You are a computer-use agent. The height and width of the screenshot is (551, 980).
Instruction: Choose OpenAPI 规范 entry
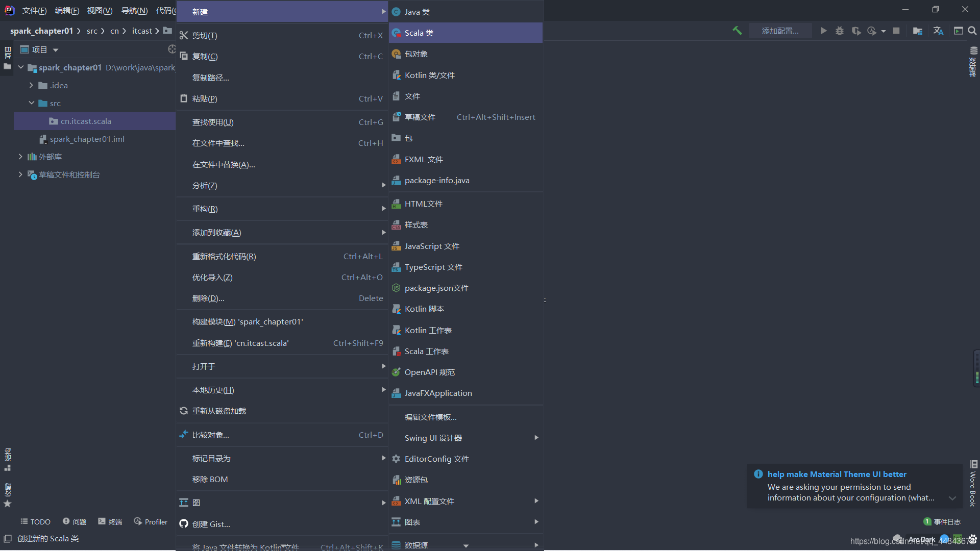click(465, 372)
